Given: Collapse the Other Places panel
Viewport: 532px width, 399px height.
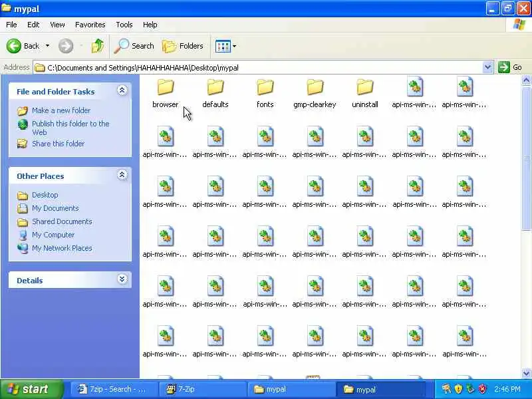Looking at the screenshot, I should [x=122, y=175].
